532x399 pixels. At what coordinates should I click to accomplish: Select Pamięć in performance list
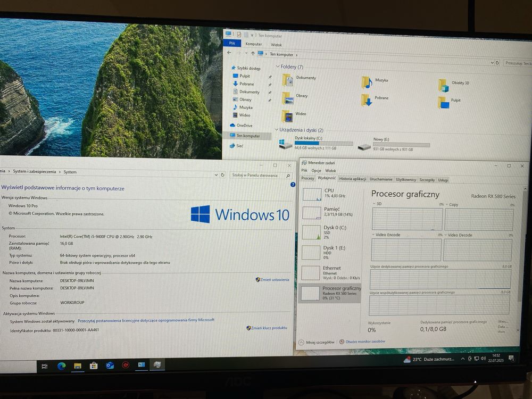330,212
